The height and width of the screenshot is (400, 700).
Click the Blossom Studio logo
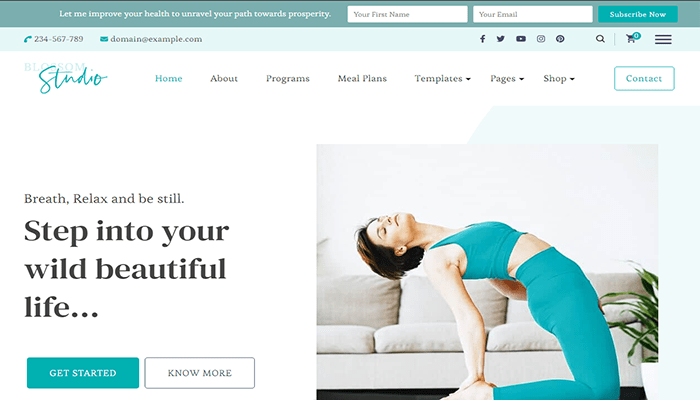point(66,78)
